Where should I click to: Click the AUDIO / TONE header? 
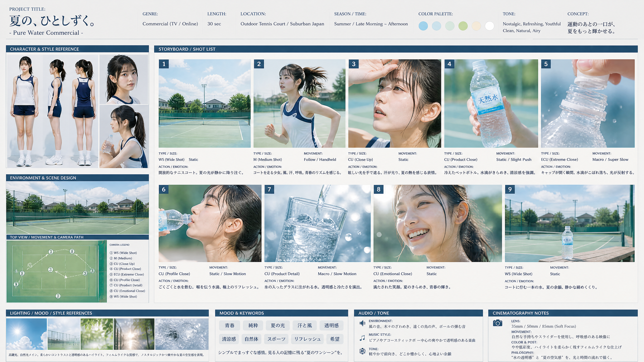pyautogui.click(x=418, y=313)
